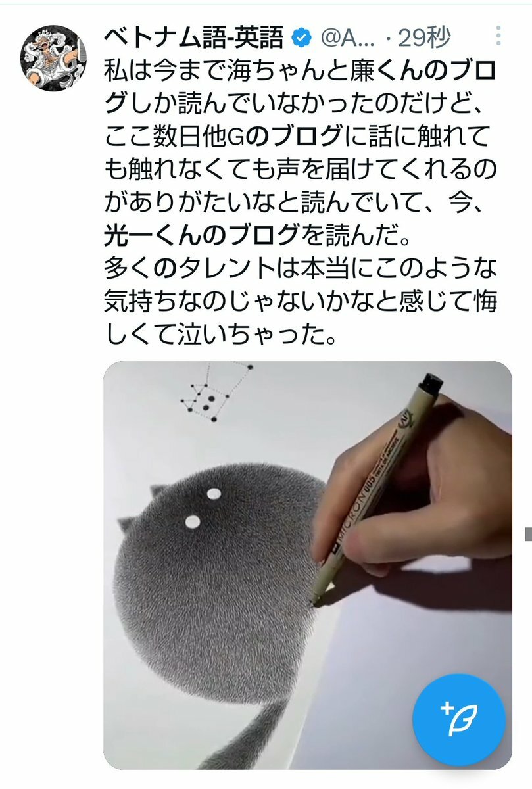Image resolution: width=532 pixels, height=789 pixels.
Task: Open the display name ベトナム語-英語
Action: click(194, 39)
